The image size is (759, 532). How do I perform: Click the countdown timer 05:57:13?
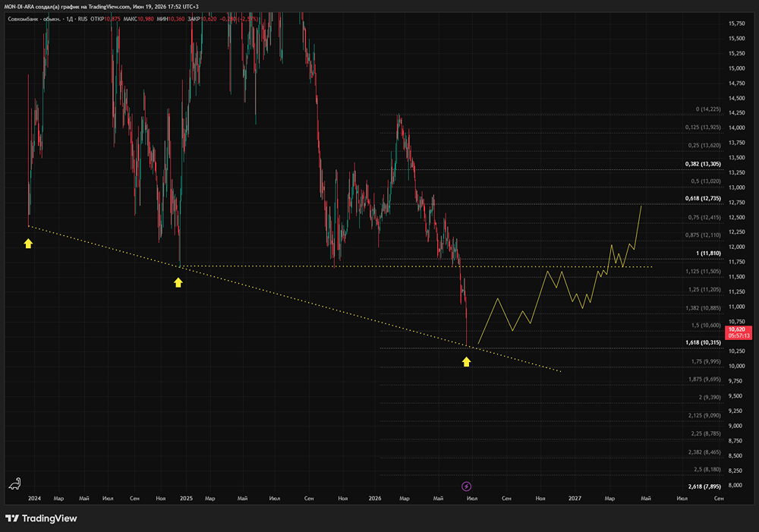click(739, 335)
